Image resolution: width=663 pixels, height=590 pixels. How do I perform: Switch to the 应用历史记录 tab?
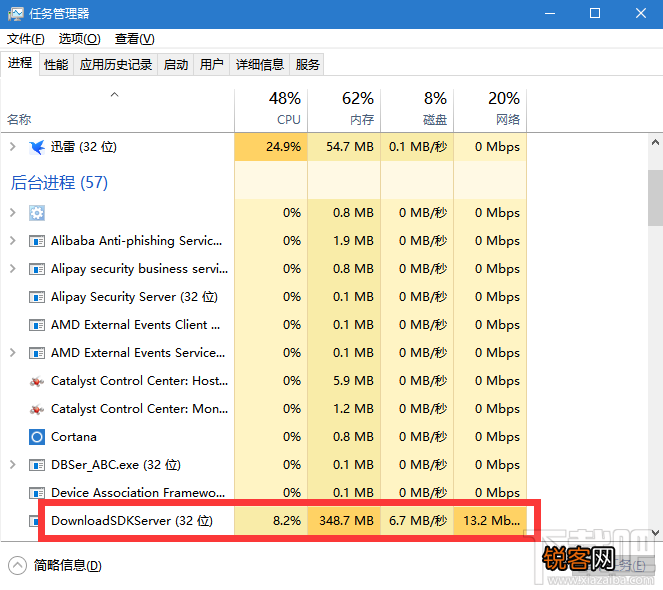(x=116, y=65)
